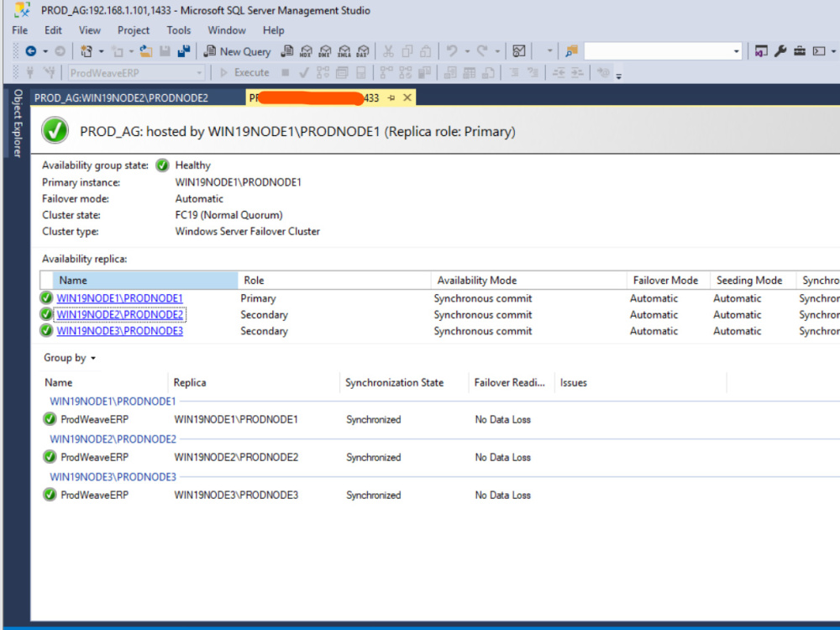Click the New Query button
Viewport: 840px width, 630px height.
tap(237, 51)
